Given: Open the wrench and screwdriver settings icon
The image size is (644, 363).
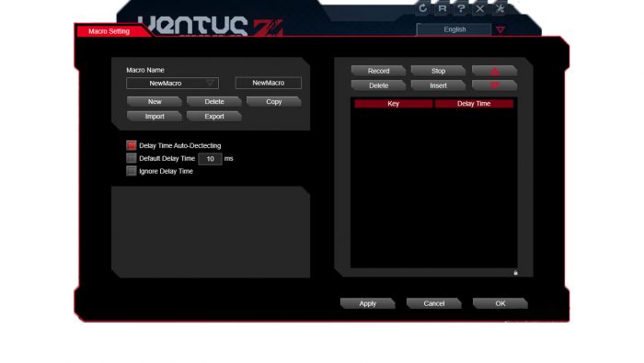Looking at the screenshot, I should (500, 8).
